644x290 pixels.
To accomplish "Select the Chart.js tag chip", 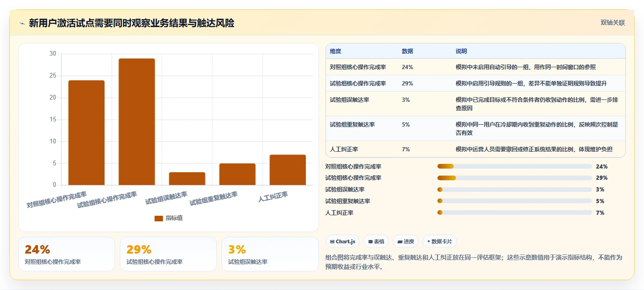I will click(342, 241).
